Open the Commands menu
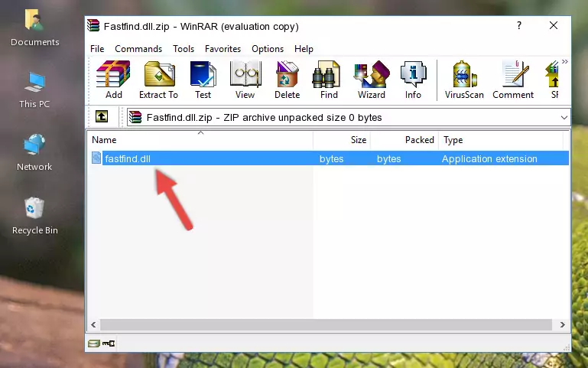The height and width of the screenshot is (368, 588). click(138, 49)
